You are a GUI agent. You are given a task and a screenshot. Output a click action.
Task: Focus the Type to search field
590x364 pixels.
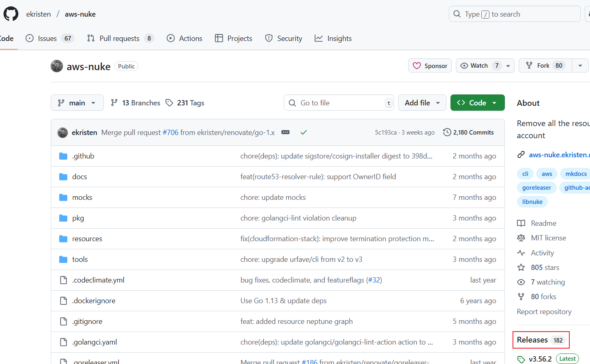[x=515, y=14]
